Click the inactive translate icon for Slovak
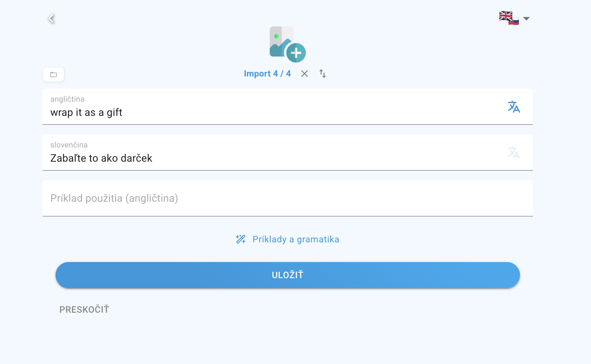The width and height of the screenshot is (591, 364). (514, 153)
